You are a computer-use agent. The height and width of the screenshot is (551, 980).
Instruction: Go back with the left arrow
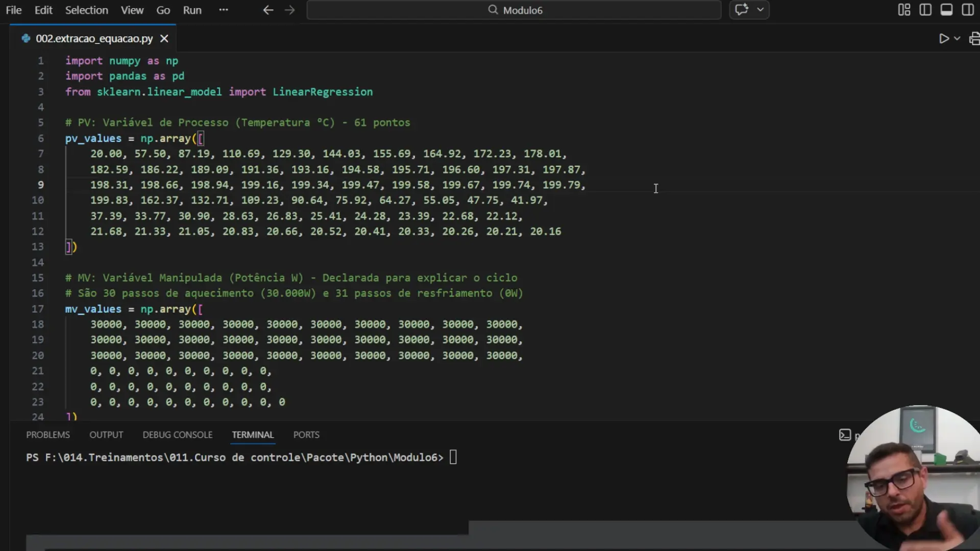click(x=268, y=10)
